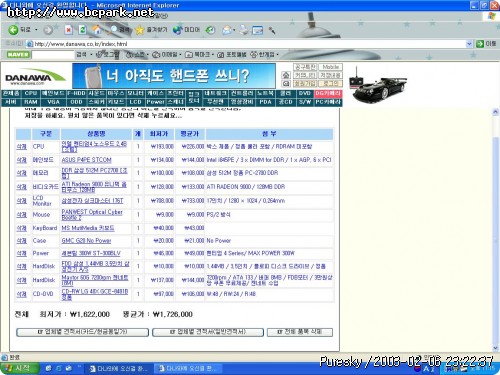The image size is (500, 375).
Task: Click the address bar URL field
Action: click(247, 44)
